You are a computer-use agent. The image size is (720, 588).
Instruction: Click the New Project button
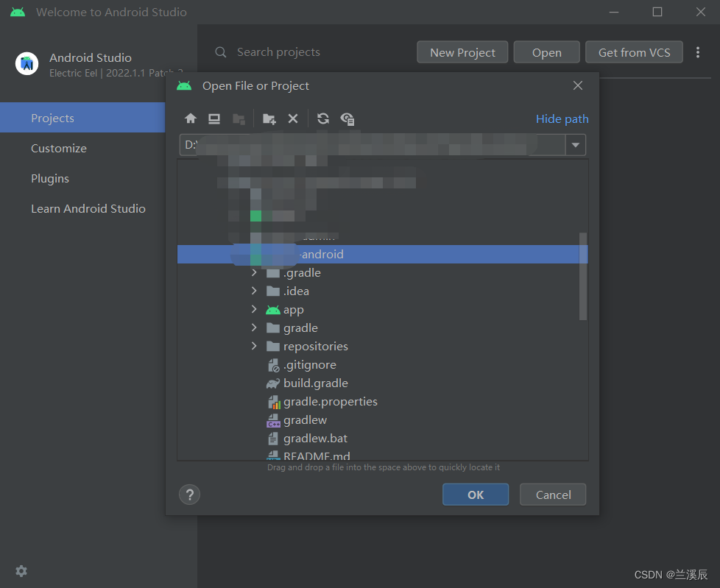pos(462,52)
